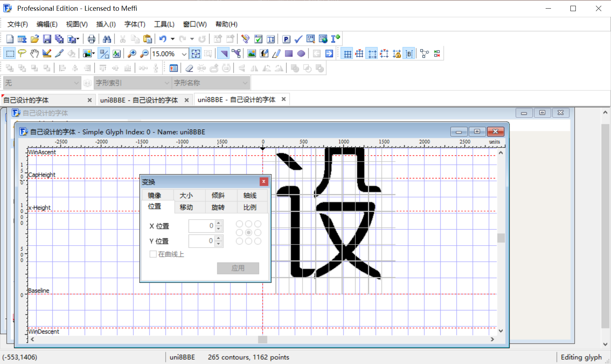Screen dimensions: 611x364
Task: Save the current font
Action: (x=47, y=39)
